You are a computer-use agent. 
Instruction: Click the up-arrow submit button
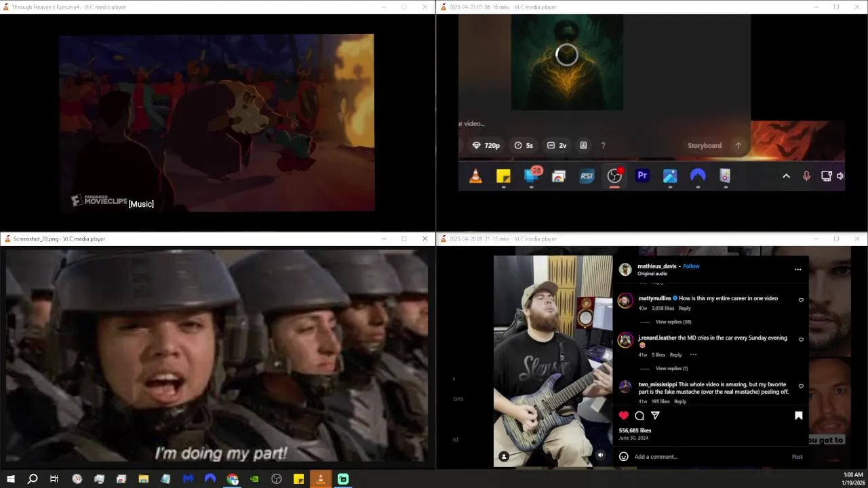point(738,145)
